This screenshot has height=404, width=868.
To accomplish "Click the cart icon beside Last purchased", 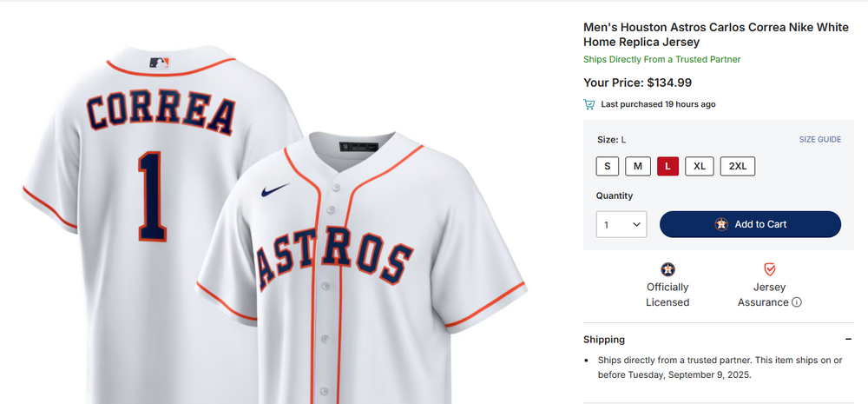I will tap(589, 104).
